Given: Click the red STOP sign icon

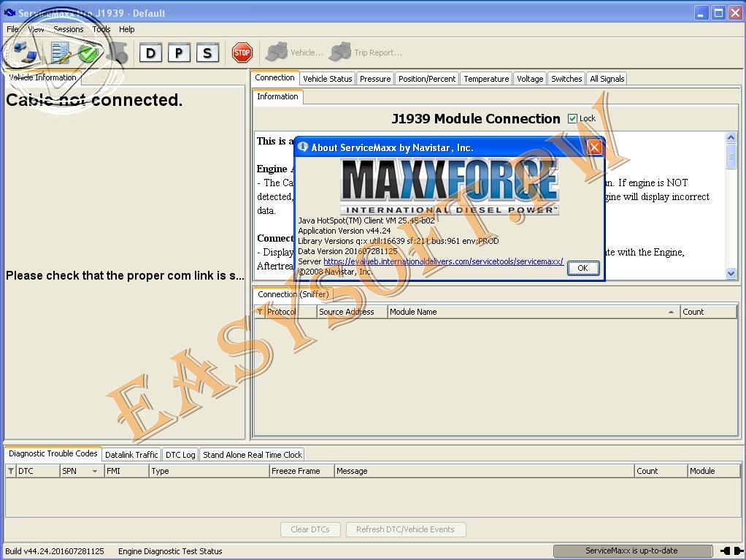Looking at the screenshot, I should point(242,53).
